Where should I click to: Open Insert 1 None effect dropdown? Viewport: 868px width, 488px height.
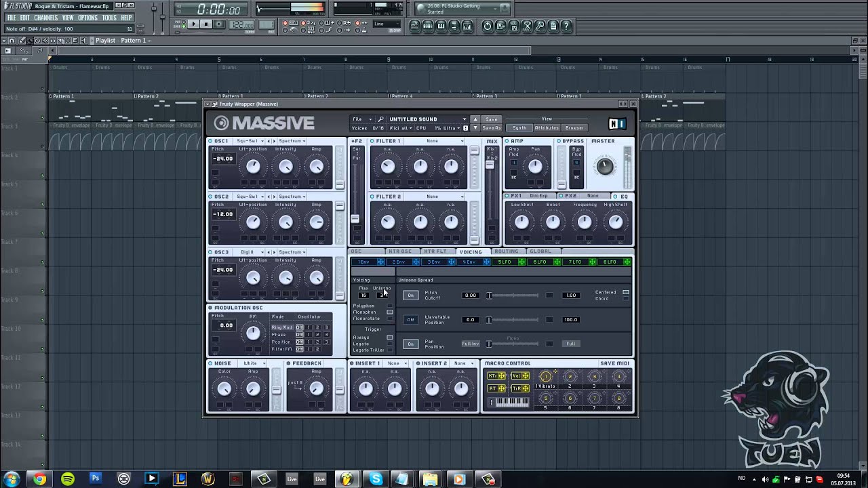point(396,363)
